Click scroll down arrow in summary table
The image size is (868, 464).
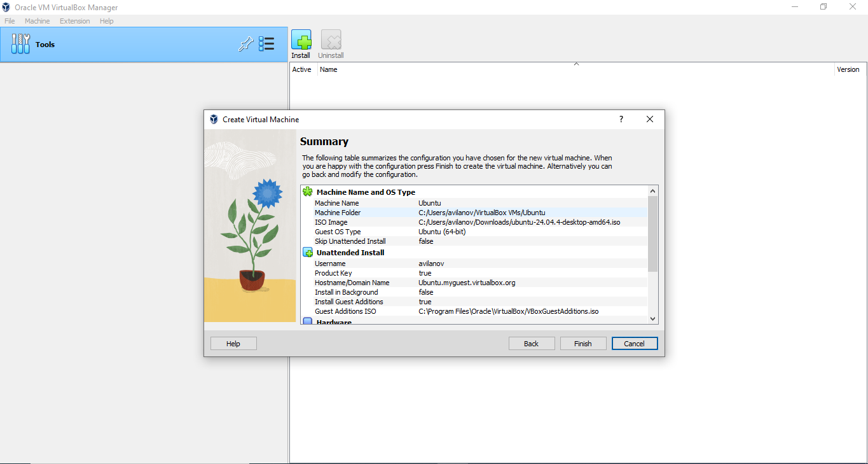pyautogui.click(x=652, y=319)
